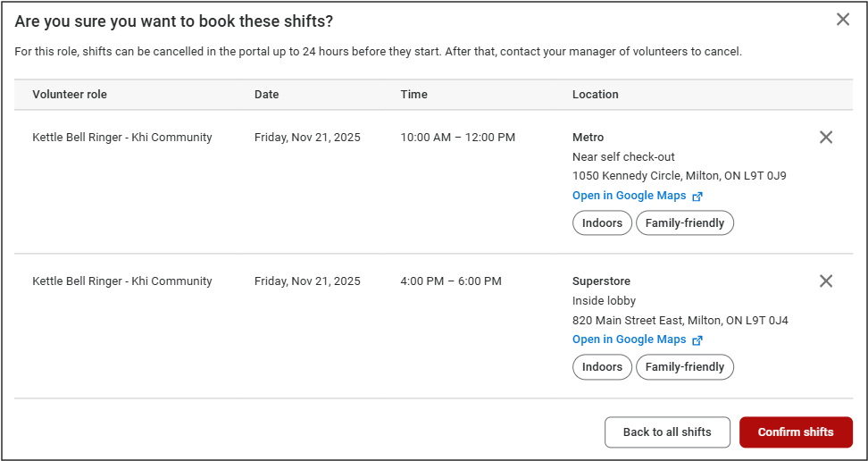This screenshot has width=868, height=461.
Task: Click the Confirm shifts button
Action: tap(796, 432)
